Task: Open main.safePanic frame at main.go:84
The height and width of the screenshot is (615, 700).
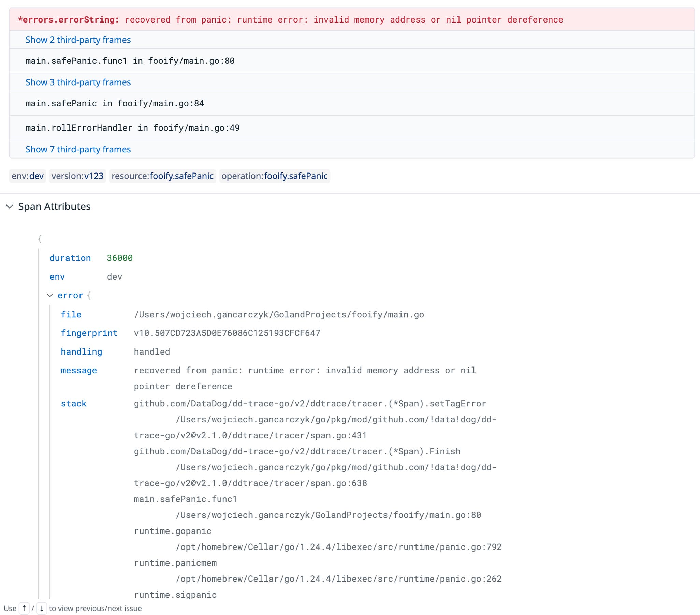Action: coord(352,103)
